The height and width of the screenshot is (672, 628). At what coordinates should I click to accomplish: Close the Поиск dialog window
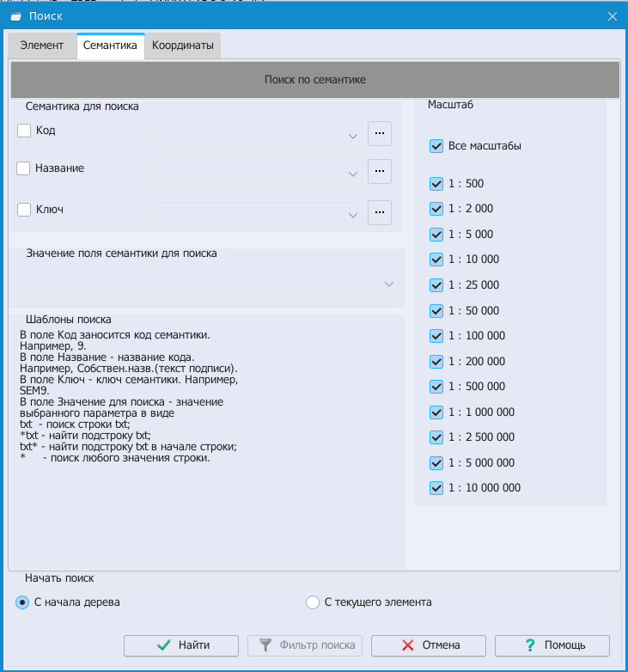[612, 16]
